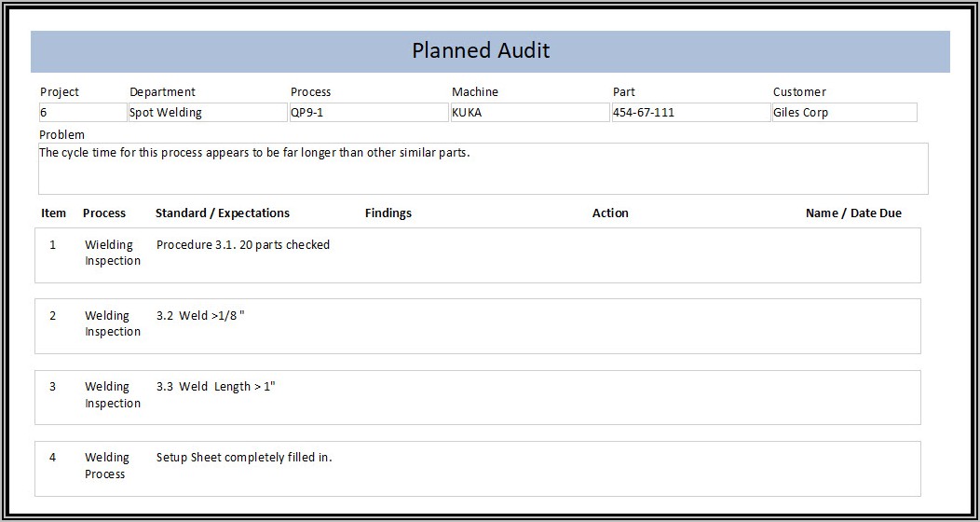Select the Machine field showing KUKA
This screenshot has height=522, width=980.
[528, 113]
